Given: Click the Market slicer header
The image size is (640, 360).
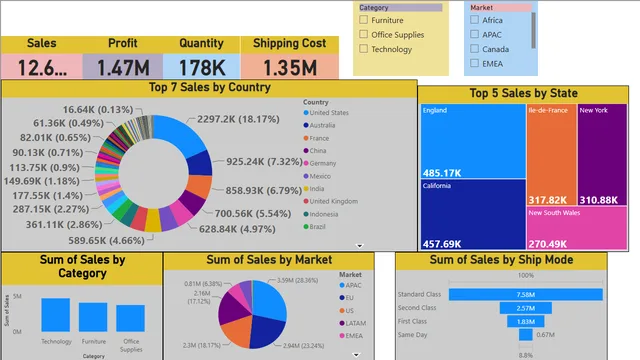Looking at the screenshot, I should point(500,7).
